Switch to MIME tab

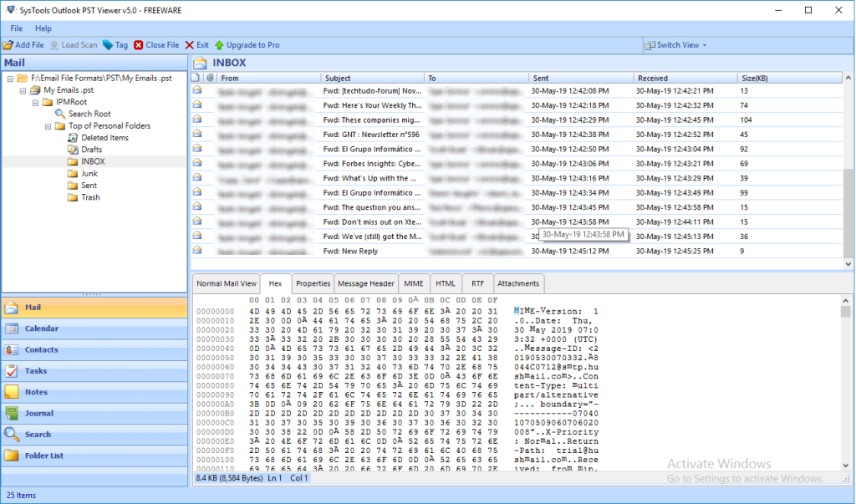coord(414,284)
